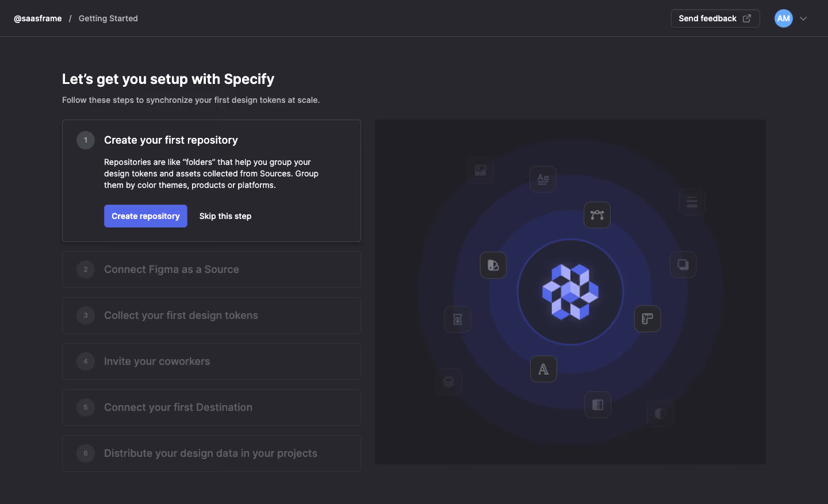Click the Let's get you setup with Specify title

click(168, 79)
